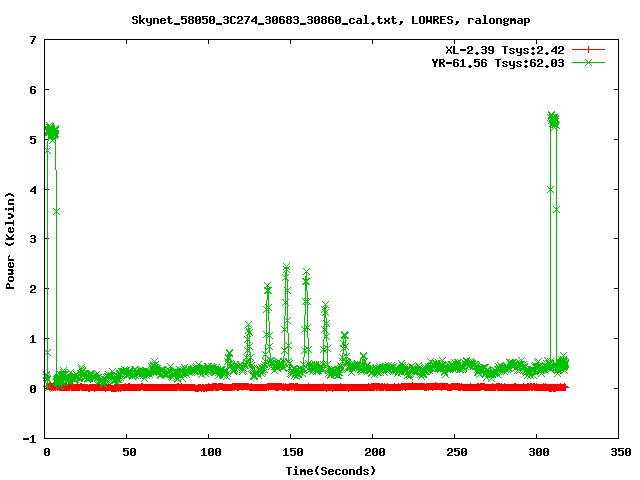Image resolution: width=640 pixels, height=480 pixels.
Task: Click the red XL legend line sample
Action: click(588, 50)
